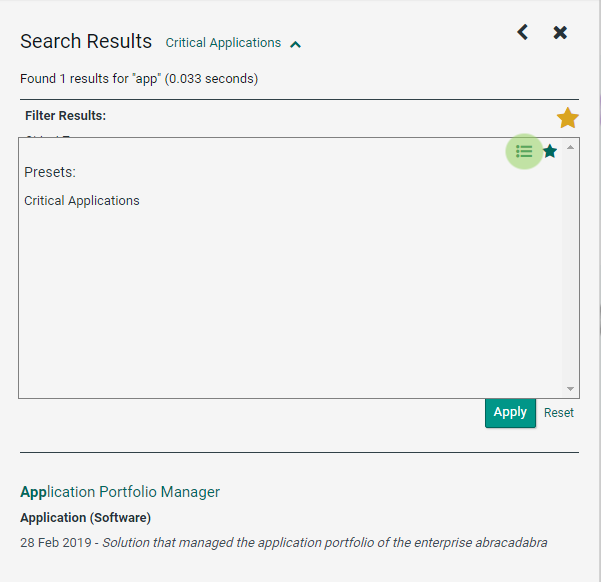Click the result description starting with 28 Feb 2019
Screen dimensions: 601x582
tap(284, 543)
